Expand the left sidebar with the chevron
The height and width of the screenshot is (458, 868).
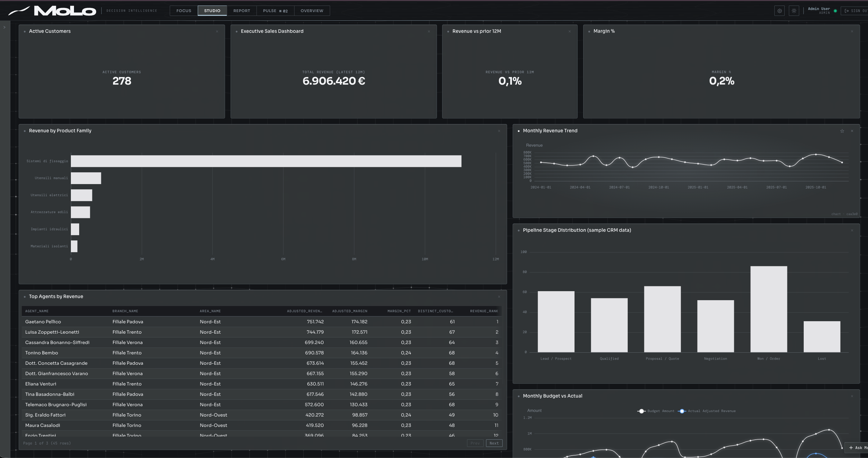(x=4, y=27)
